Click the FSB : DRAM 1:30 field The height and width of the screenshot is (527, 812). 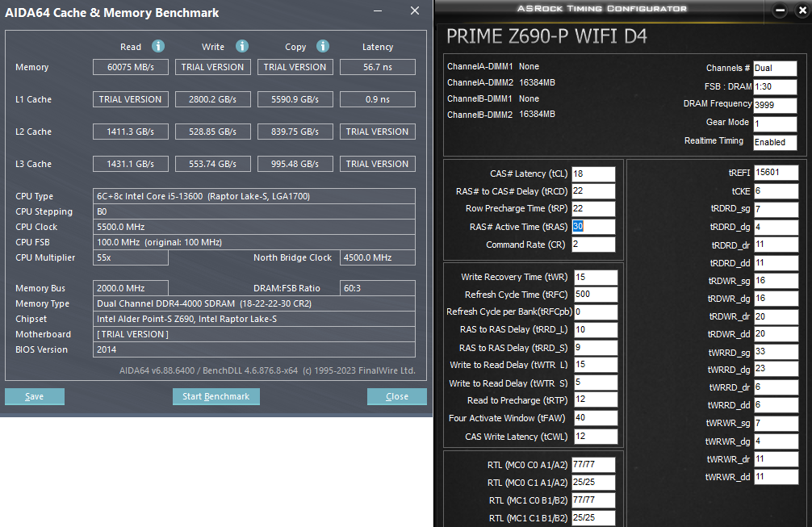coord(775,86)
